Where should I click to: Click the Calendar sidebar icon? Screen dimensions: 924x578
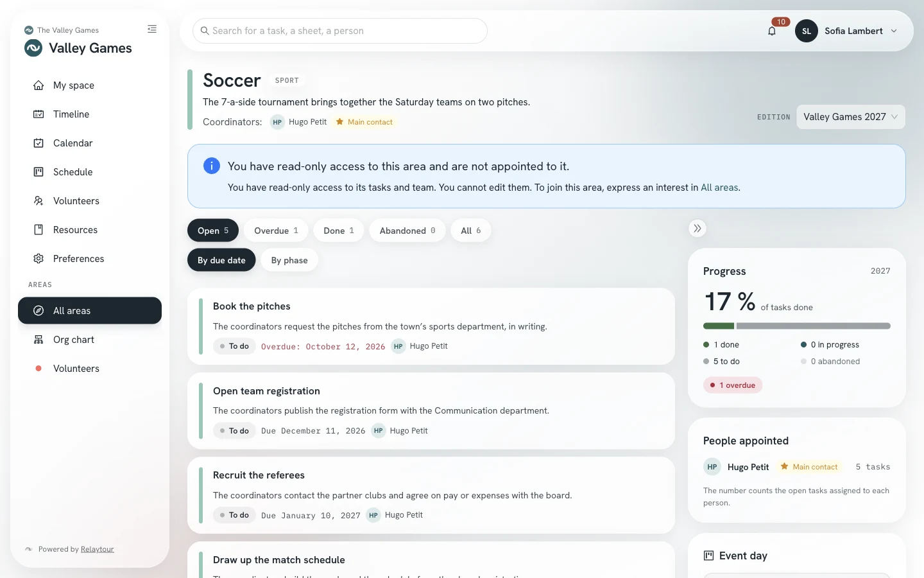[38, 143]
